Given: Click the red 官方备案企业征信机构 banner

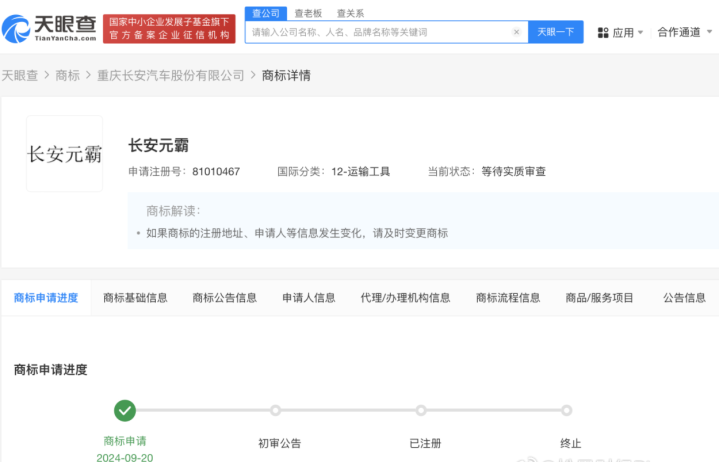Looking at the screenshot, I should (169, 29).
